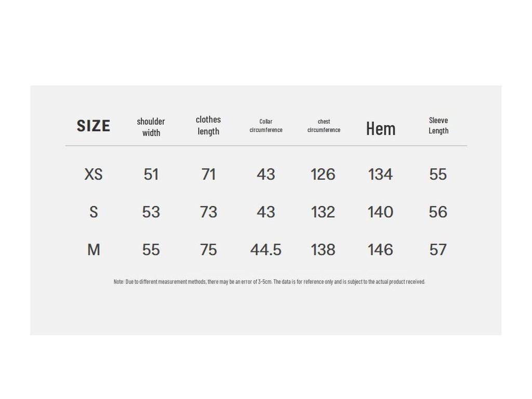
Task: Click the S size row label
Action: point(94,212)
